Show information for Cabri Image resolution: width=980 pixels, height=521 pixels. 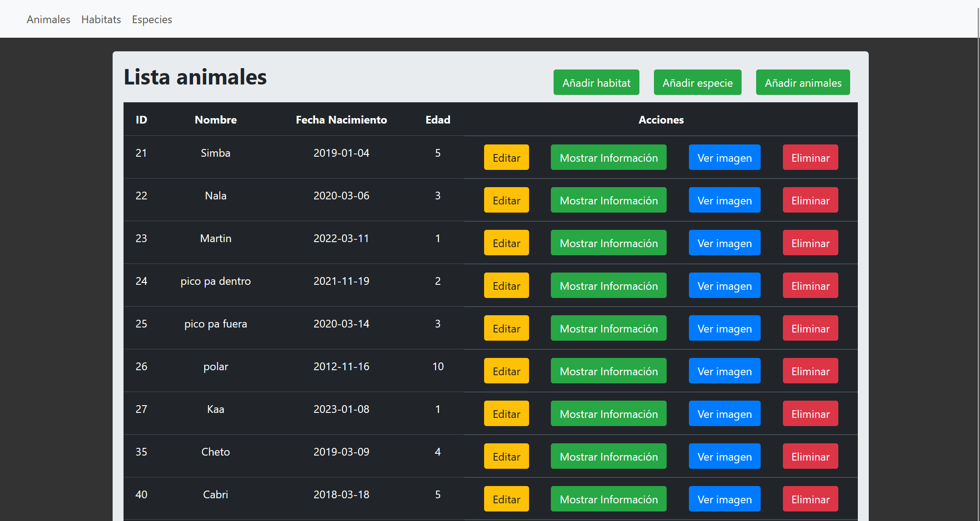[608, 499]
